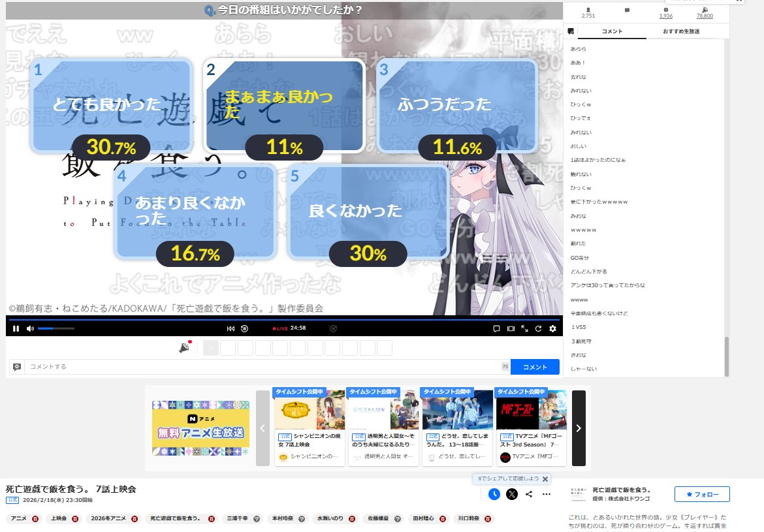Click the red LIVE indicator
The height and width of the screenshot is (532, 764).
click(x=280, y=329)
